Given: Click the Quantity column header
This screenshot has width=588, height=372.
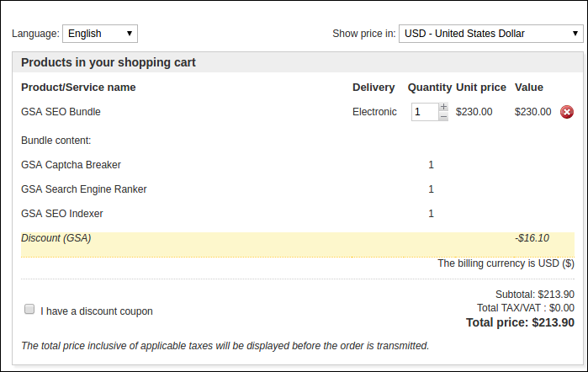Looking at the screenshot, I should [x=430, y=88].
